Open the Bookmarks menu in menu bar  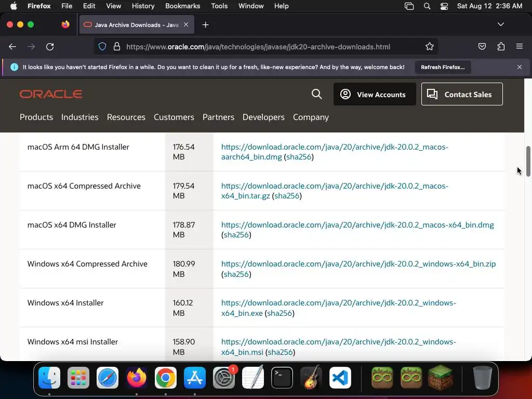tap(182, 6)
